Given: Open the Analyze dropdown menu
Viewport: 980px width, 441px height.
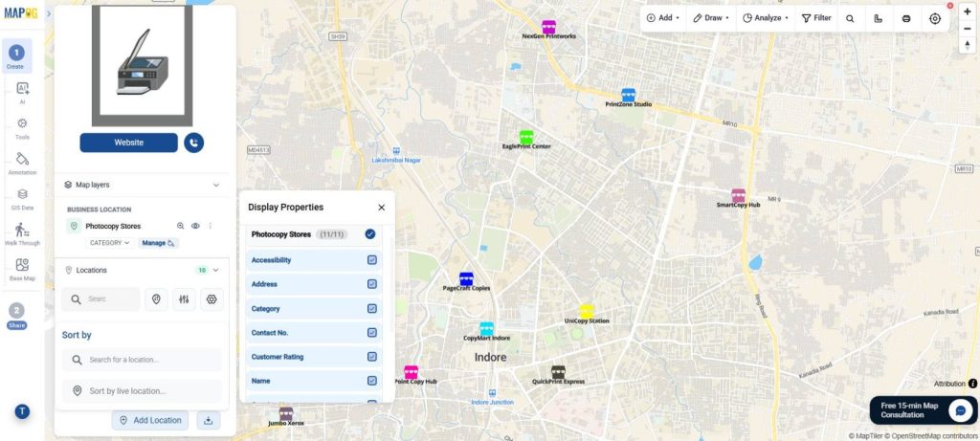Looking at the screenshot, I should tap(766, 18).
